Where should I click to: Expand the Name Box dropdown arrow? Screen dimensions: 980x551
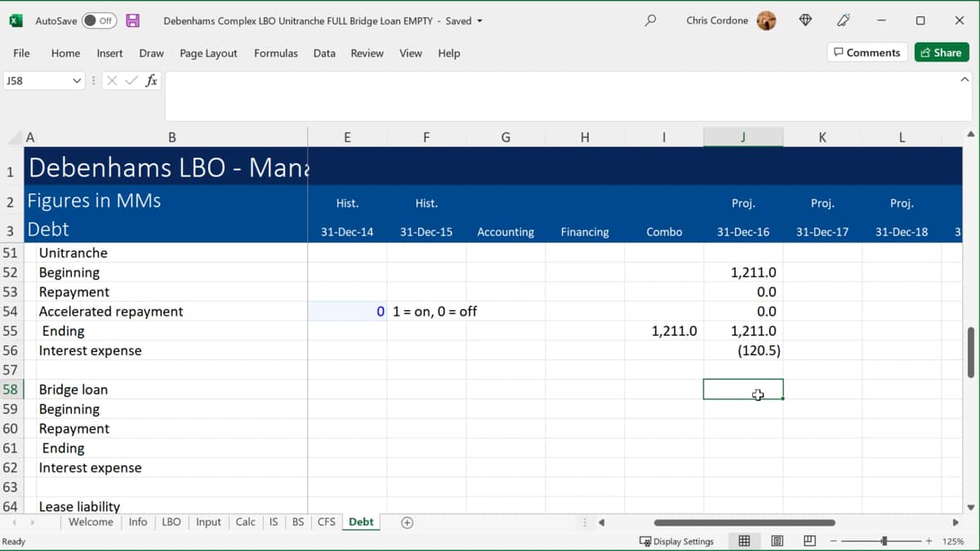click(x=77, y=81)
